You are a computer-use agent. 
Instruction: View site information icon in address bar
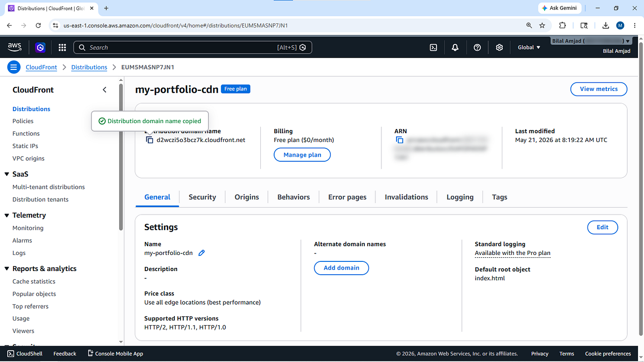(x=55, y=25)
